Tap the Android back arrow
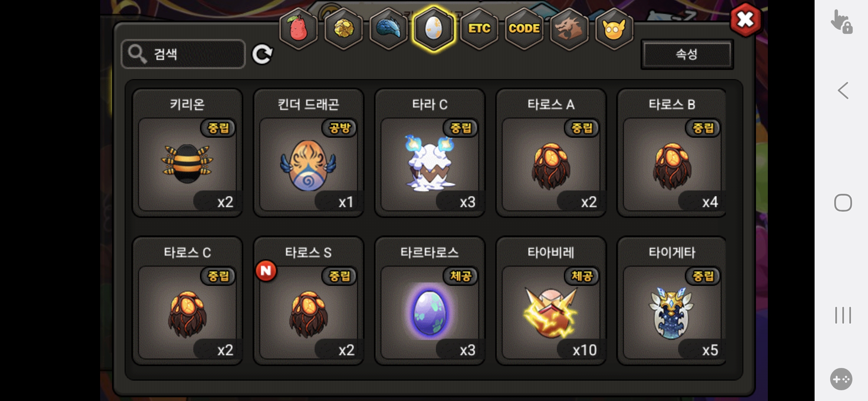 coord(843,91)
